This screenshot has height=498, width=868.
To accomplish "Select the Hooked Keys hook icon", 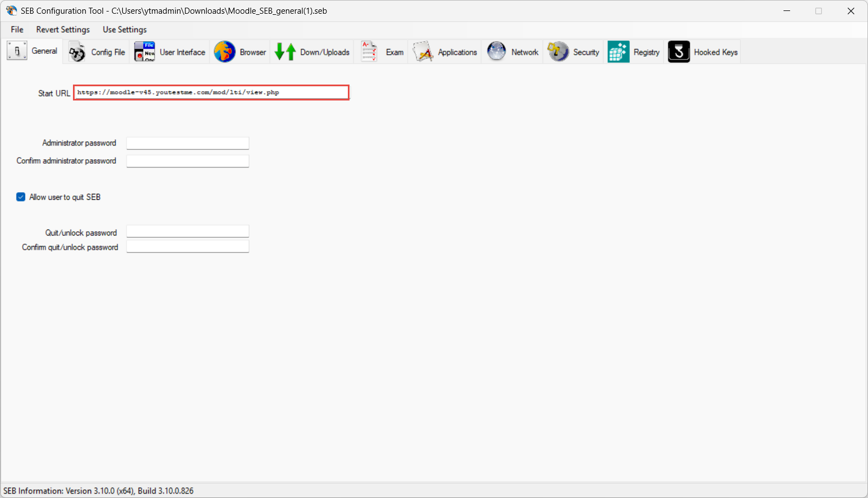I will (x=679, y=52).
